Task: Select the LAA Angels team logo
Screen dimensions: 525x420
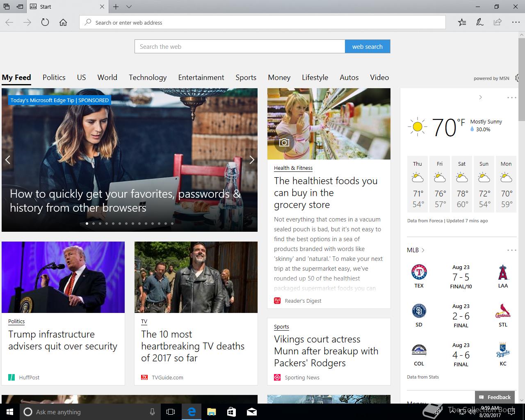Action: (503, 272)
